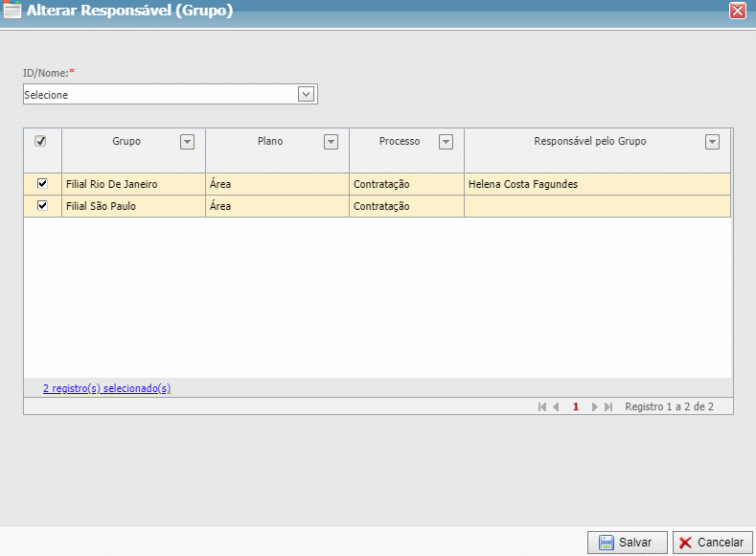Sort by the Grupo column header
The width and height of the screenshot is (756, 556).
[x=126, y=141]
